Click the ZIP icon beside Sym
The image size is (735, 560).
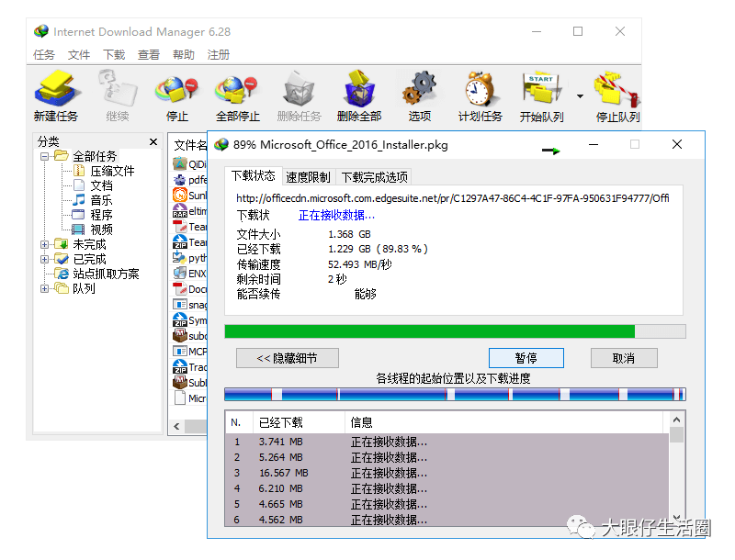point(180,319)
